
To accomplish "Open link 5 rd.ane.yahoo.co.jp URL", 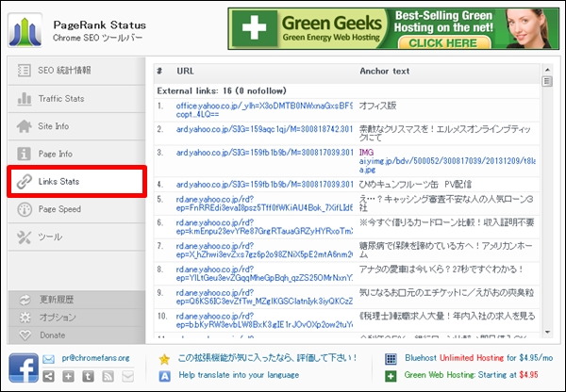I will (x=264, y=204).
